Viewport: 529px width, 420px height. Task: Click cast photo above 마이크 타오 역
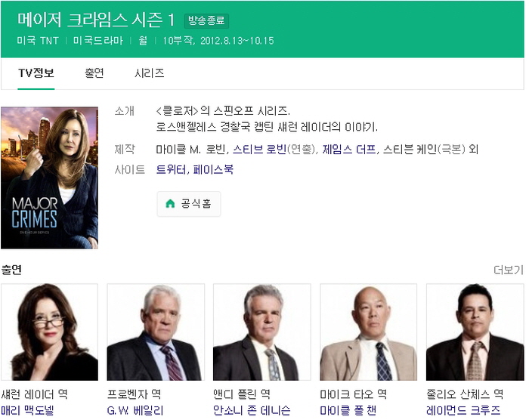(369, 332)
